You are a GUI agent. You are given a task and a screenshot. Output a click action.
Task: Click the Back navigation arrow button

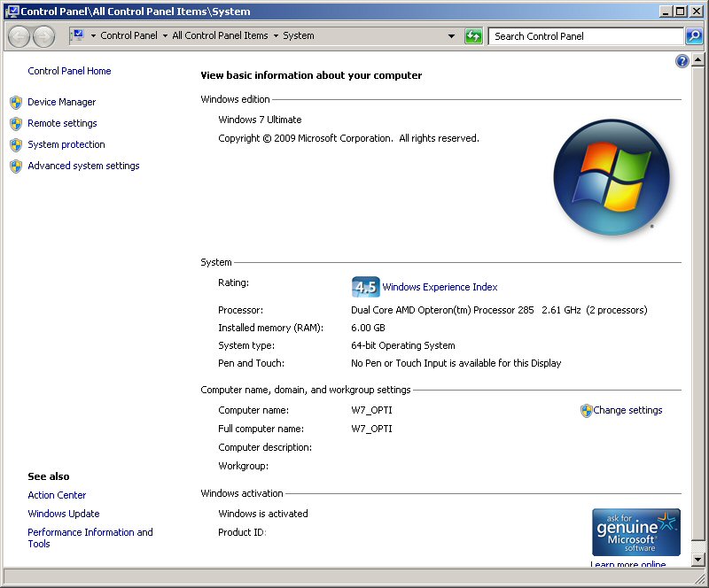(19, 36)
